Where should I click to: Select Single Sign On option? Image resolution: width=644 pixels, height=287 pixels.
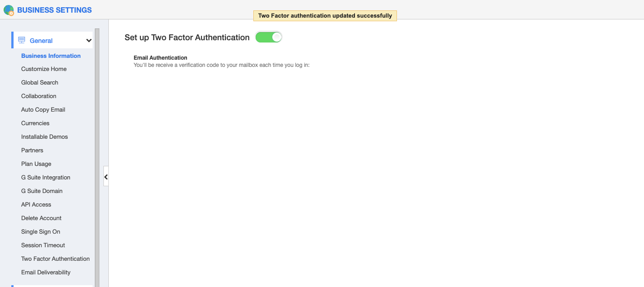pos(41,231)
